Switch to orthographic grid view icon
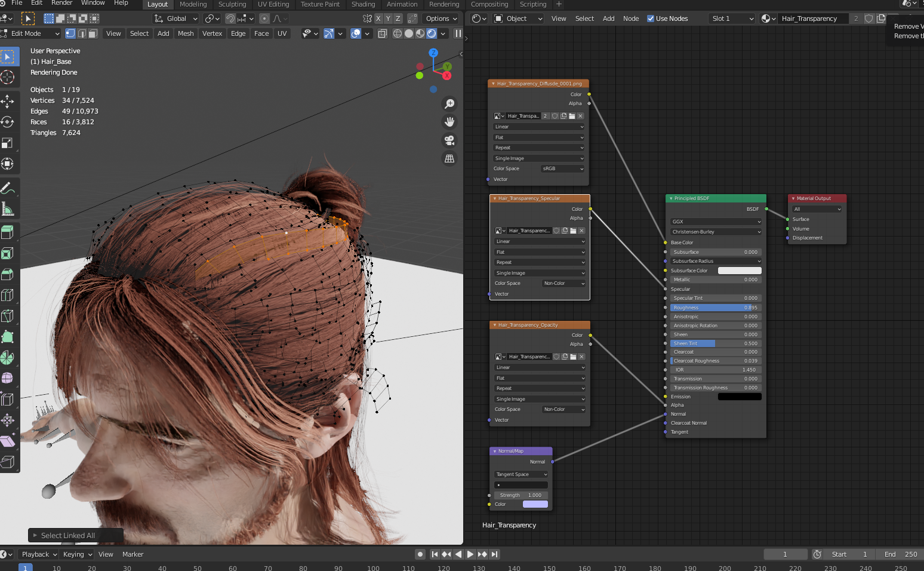The image size is (924, 571). pyautogui.click(x=449, y=159)
